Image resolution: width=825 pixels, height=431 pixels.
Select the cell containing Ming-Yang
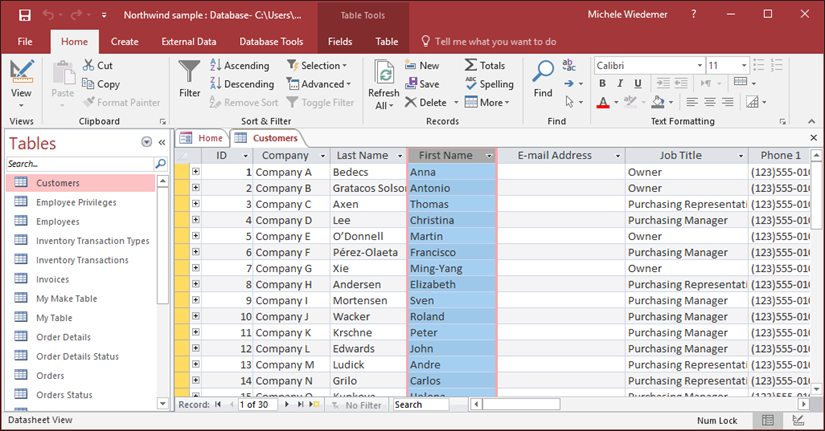click(x=452, y=268)
